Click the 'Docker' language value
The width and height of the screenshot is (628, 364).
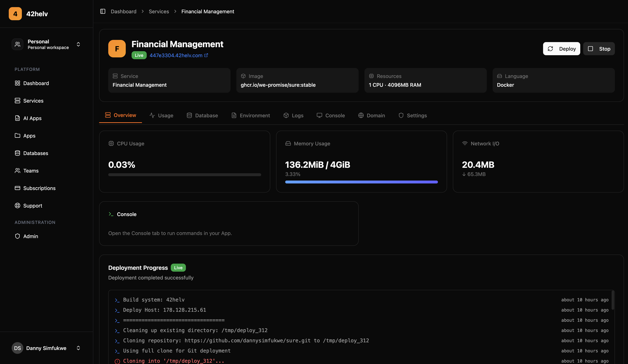tap(505, 85)
